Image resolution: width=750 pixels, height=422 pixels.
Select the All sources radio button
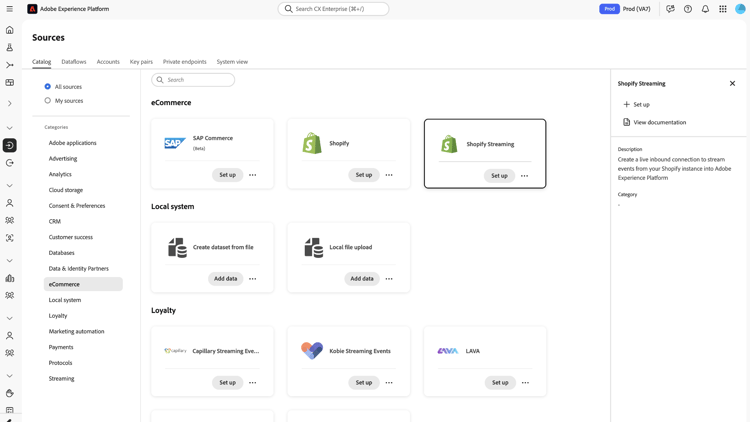pos(47,87)
